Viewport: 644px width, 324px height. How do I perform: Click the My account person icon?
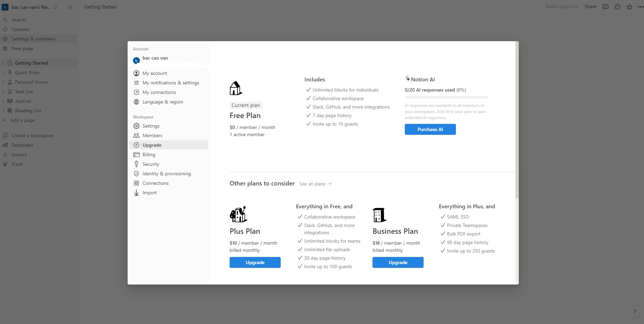click(x=136, y=73)
